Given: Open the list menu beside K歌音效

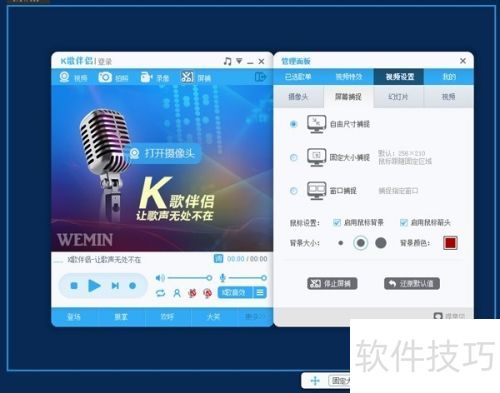Looking at the screenshot, I should tap(260, 293).
